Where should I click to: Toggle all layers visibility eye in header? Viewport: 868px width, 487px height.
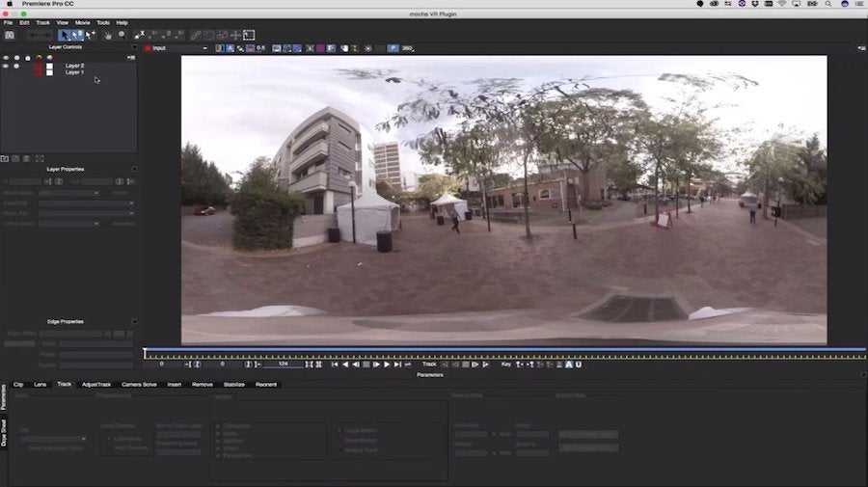click(6, 58)
